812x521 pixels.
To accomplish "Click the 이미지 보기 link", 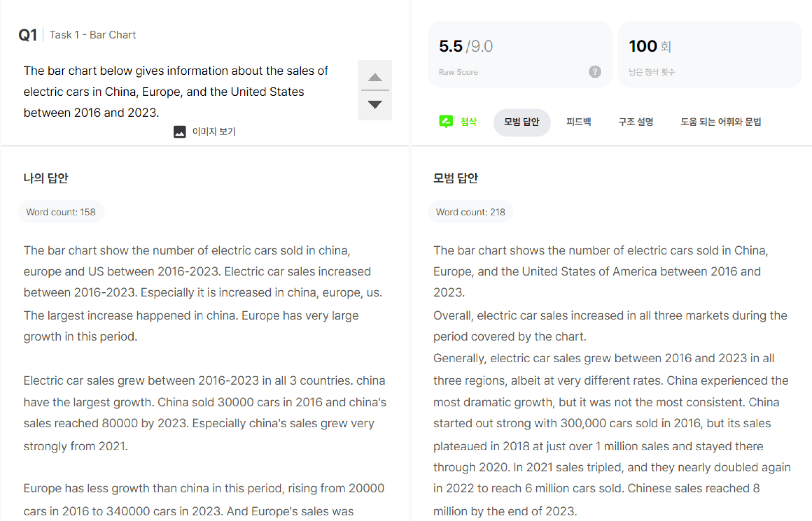I will point(214,132).
